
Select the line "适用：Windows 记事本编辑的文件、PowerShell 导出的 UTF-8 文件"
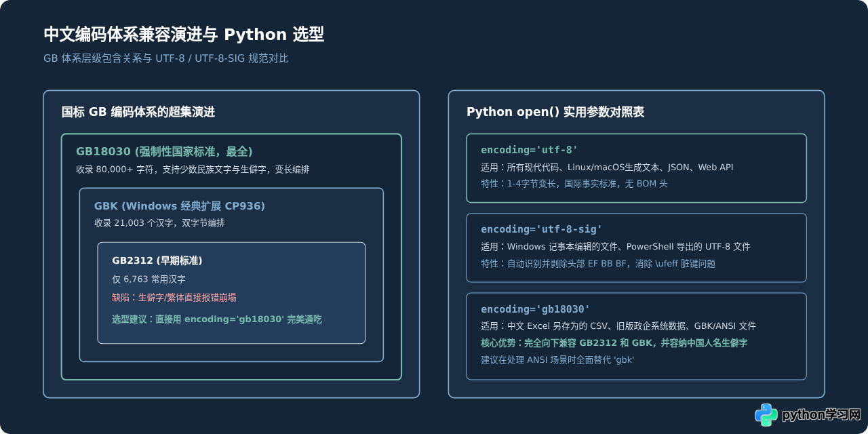(616, 246)
